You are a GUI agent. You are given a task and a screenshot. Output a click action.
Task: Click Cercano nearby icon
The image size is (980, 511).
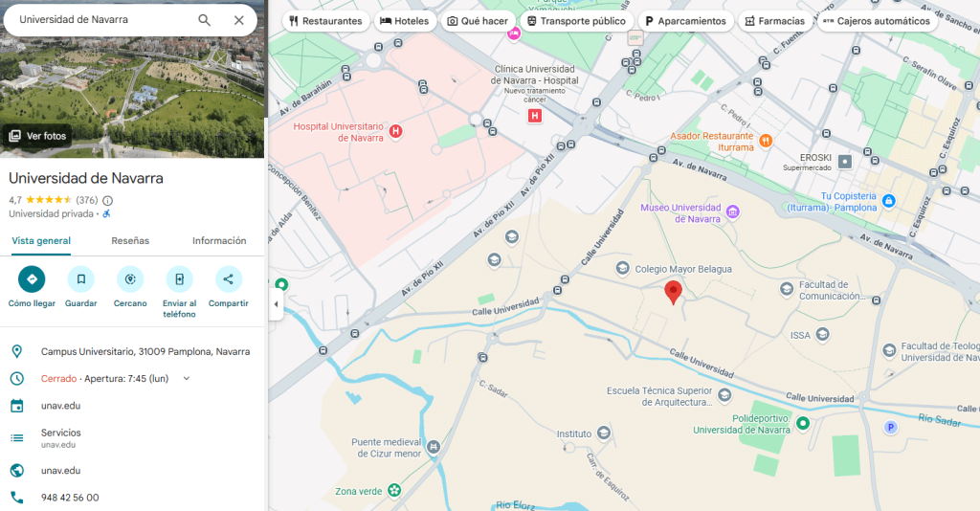130,279
